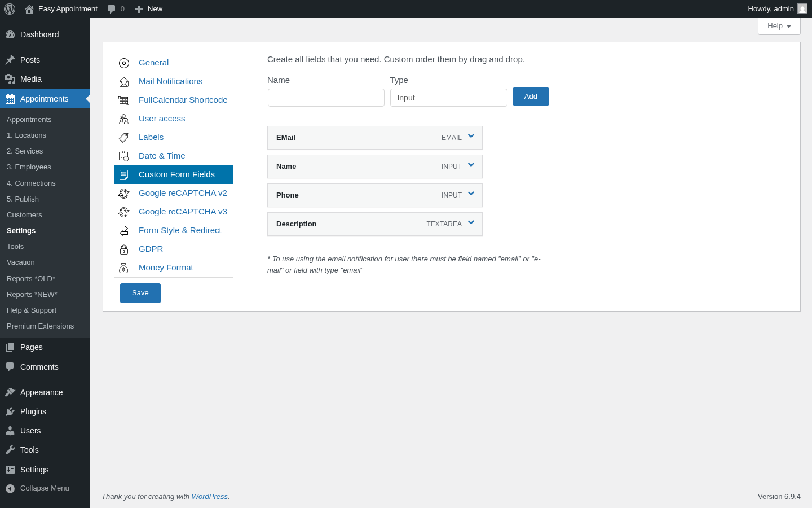Click the Tools wrench icon
Image resolution: width=812 pixels, height=508 pixels.
point(10,450)
